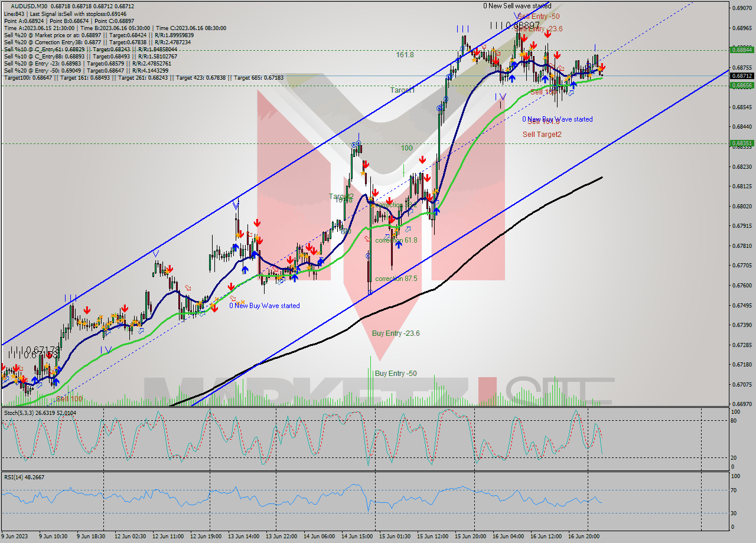Screen dimensions: 756x543
Task: Click the 0.67810 price scale value
Action: (742, 246)
